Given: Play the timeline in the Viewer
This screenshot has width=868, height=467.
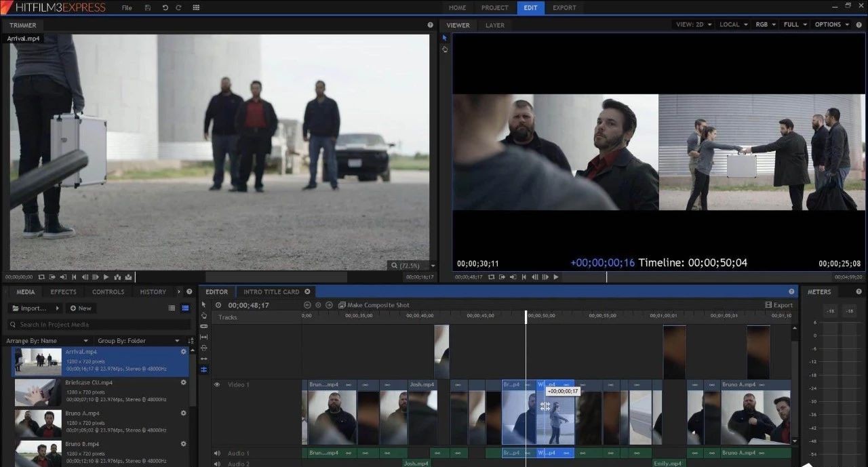Looking at the screenshot, I should point(556,277).
